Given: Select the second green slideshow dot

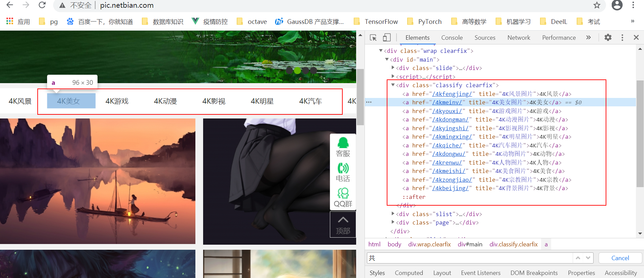Looking at the screenshot, I should point(298,70).
